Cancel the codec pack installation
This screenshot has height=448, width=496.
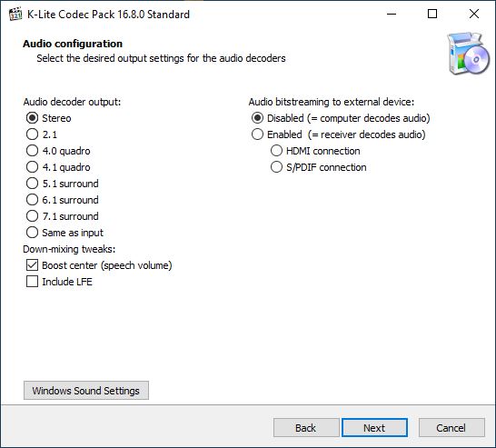(451, 428)
